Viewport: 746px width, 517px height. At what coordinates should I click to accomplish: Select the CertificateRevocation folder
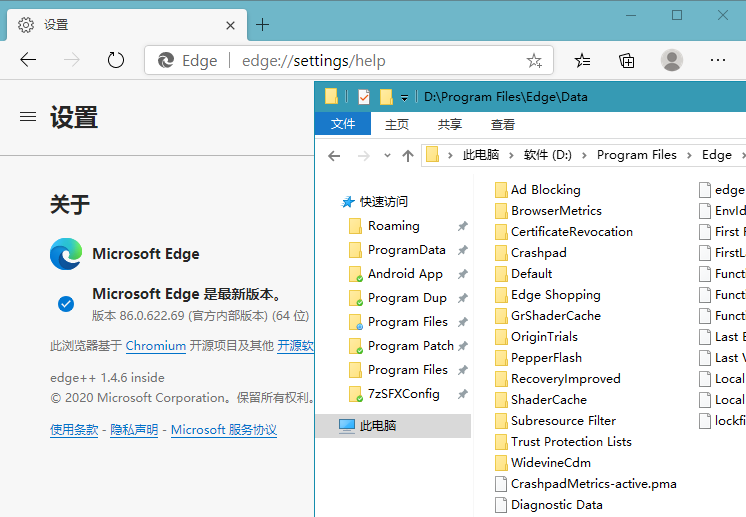[x=564, y=232]
